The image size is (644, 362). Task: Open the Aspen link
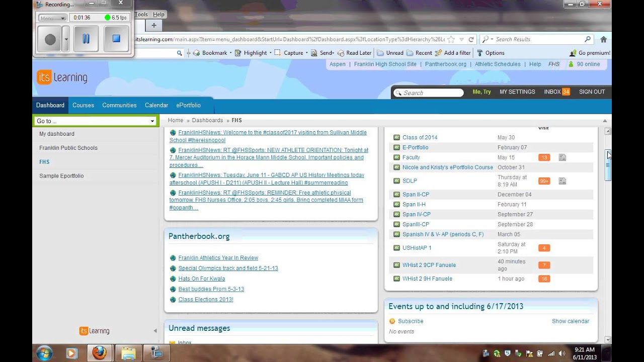point(338,64)
